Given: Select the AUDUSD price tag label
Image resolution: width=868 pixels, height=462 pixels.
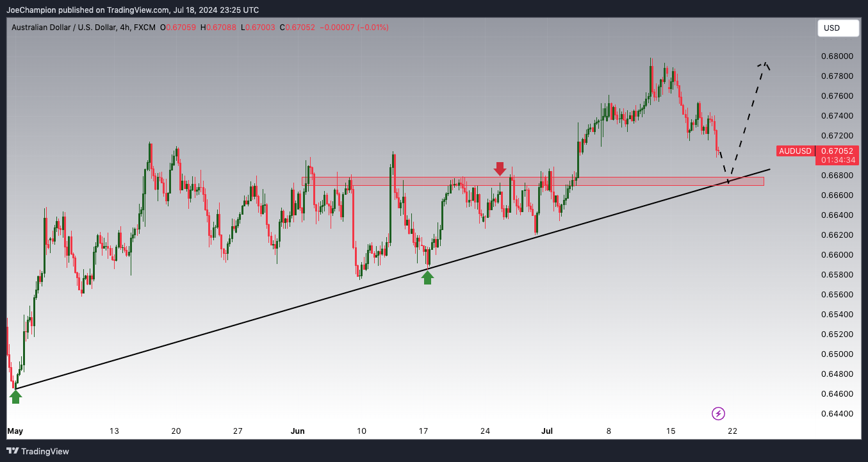Looking at the screenshot, I should tap(795, 151).
